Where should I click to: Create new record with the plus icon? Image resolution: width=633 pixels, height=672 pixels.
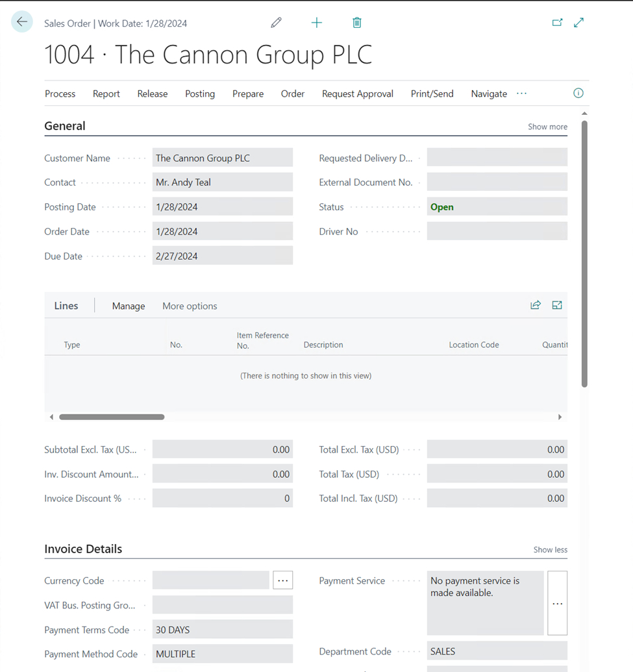point(317,23)
